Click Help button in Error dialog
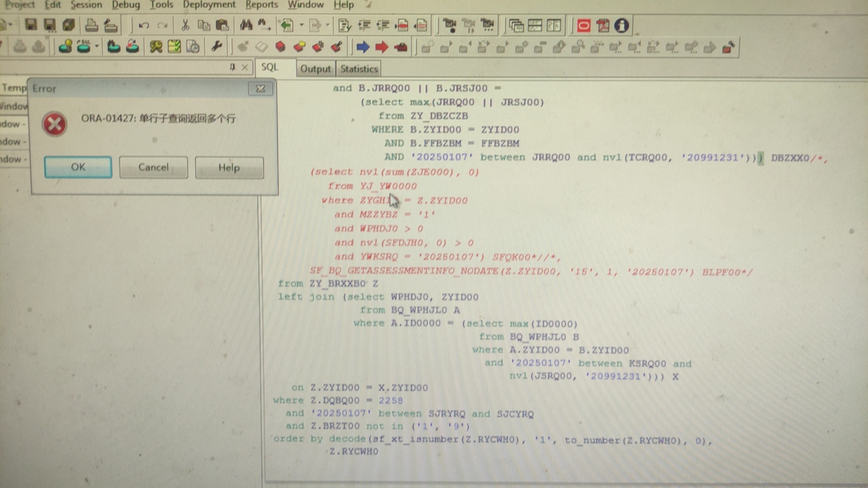This screenshot has height=488, width=868. point(229,168)
